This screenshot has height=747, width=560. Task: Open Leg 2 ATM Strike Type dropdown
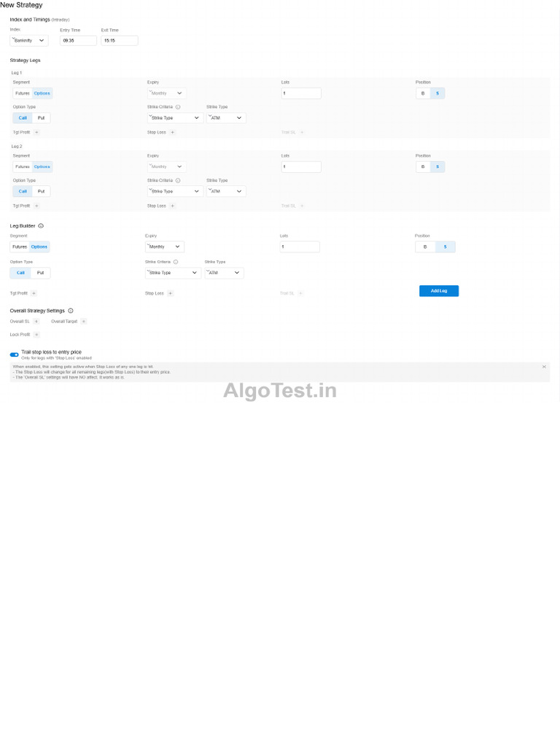tap(226, 191)
